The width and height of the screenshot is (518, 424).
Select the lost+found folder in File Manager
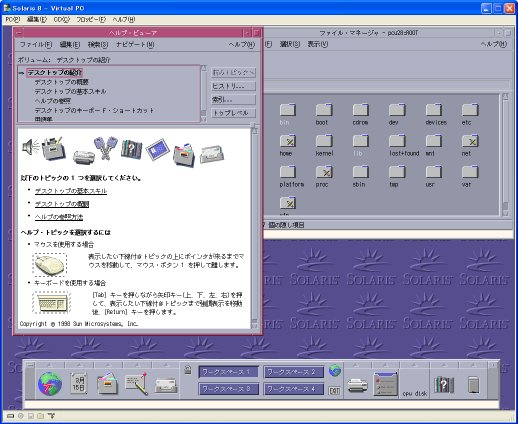coord(404,145)
